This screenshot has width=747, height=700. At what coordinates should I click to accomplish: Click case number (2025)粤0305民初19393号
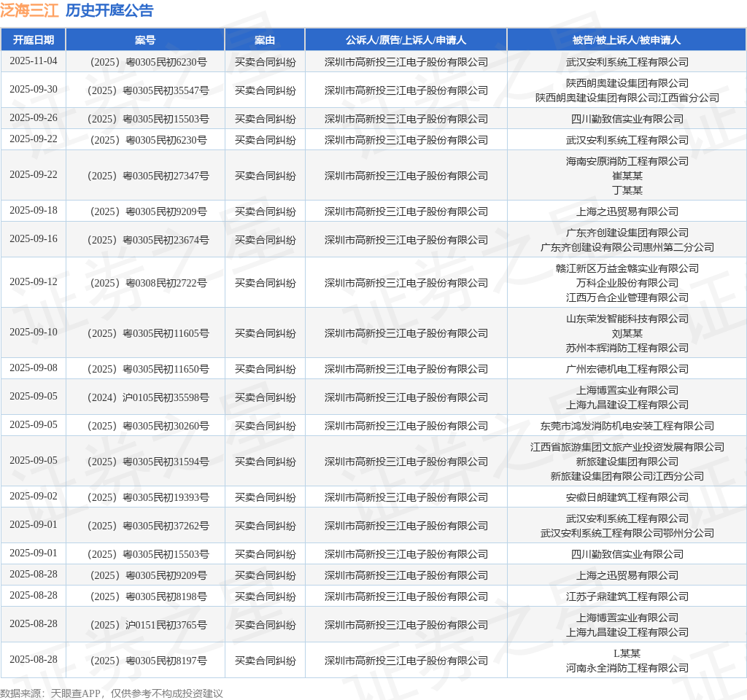tap(148, 497)
